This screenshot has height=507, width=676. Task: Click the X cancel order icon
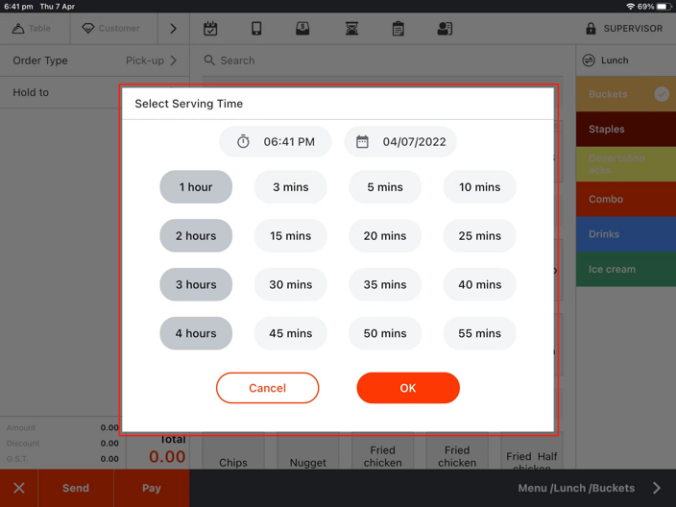pyautogui.click(x=19, y=488)
